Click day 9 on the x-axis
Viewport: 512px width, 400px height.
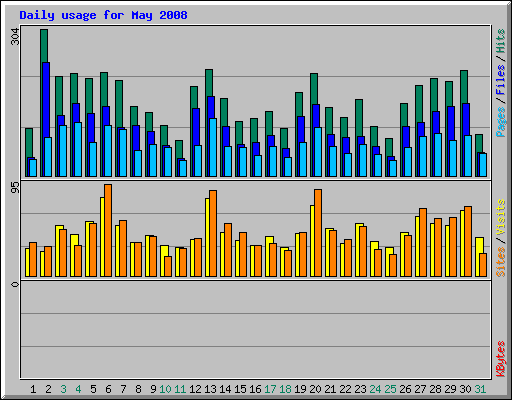(x=153, y=389)
